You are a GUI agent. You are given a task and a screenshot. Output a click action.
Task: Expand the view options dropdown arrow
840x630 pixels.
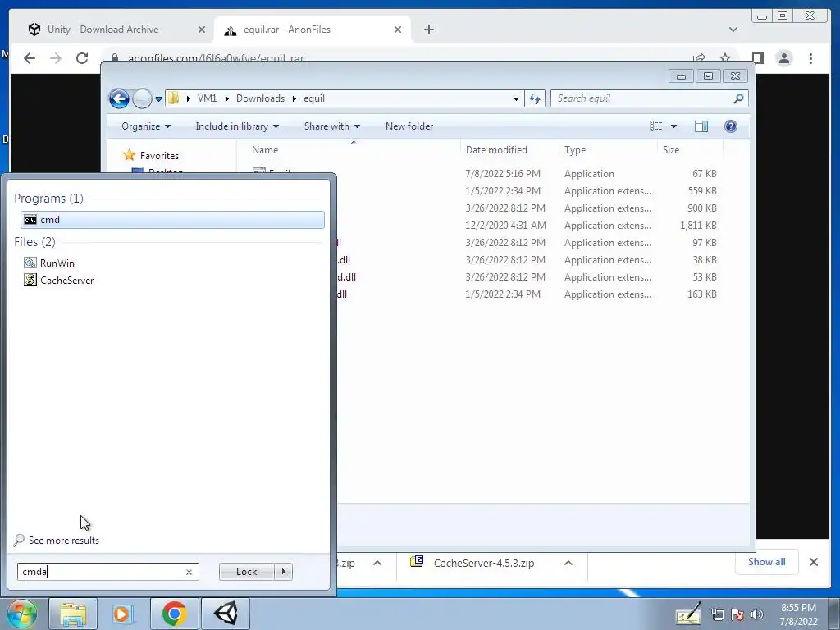point(674,126)
